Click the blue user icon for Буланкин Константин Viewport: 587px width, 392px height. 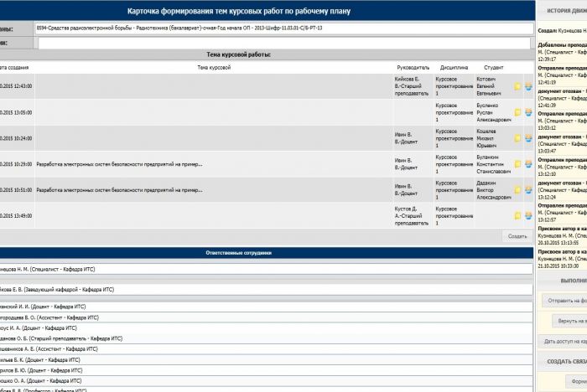pyautogui.click(x=527, y=164)
